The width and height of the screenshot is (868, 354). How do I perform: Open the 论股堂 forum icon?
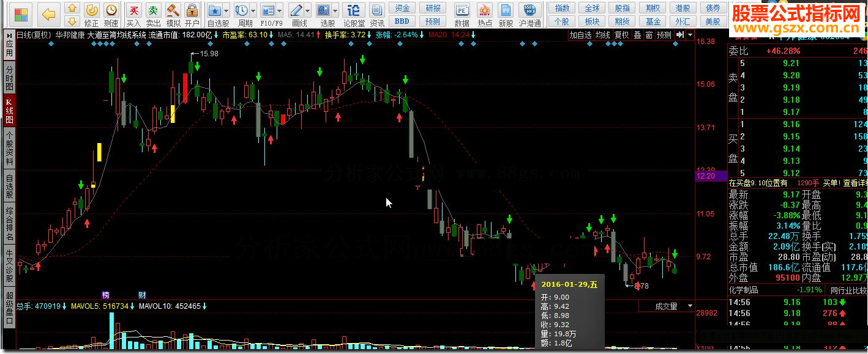click(354, 14)
